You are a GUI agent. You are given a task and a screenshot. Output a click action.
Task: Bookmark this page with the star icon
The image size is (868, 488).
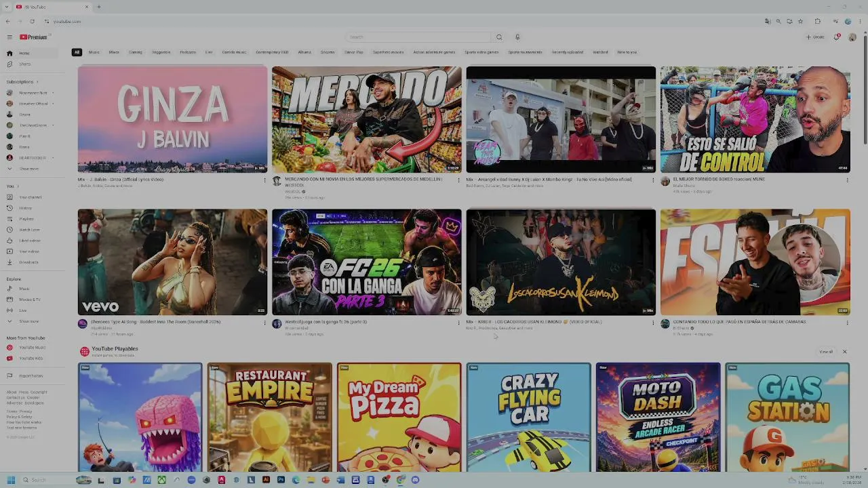[x=800, y=22]
